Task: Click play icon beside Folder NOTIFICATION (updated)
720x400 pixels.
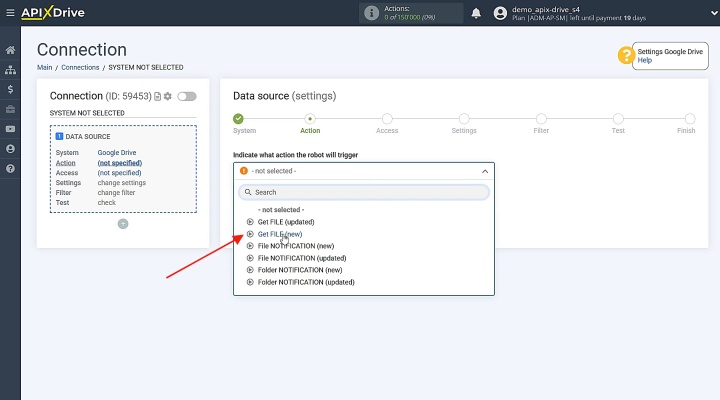Action: tap(250, 282)
